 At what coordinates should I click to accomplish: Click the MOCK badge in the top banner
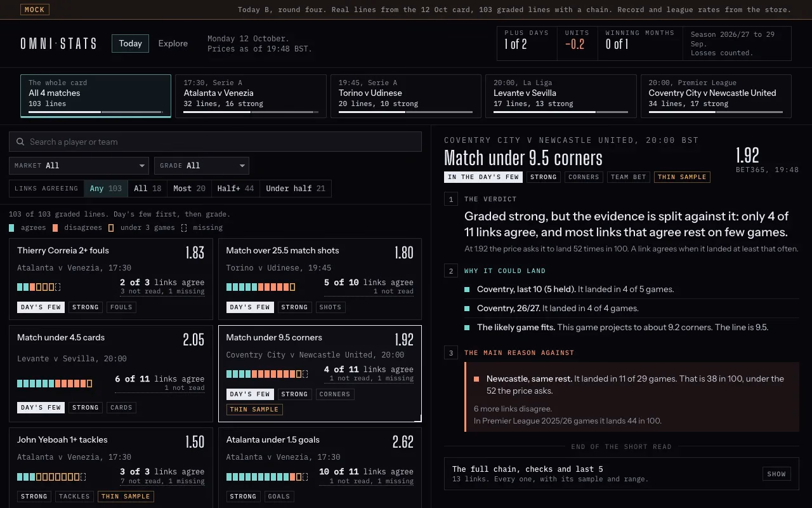click(35, 10)
